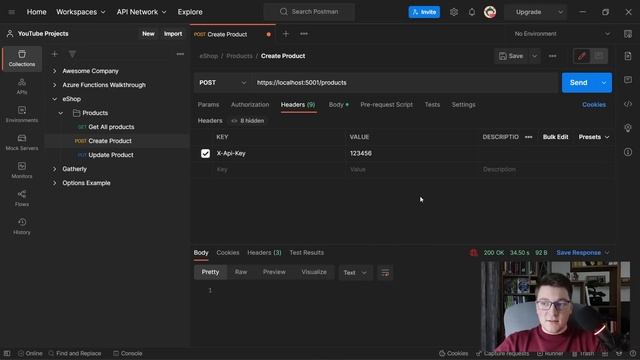Open the environment quick look icon
This screenshot has width=640, height=360.
pos(628,34)
